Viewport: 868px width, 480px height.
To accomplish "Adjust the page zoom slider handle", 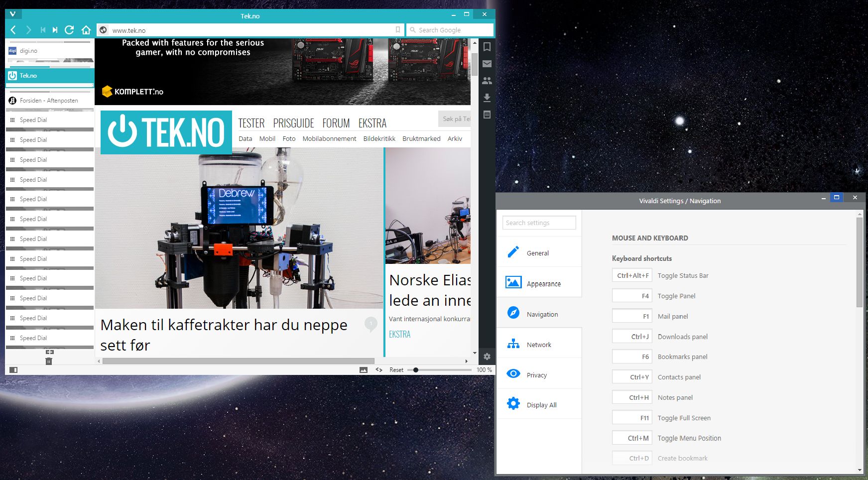I will 415,370.
